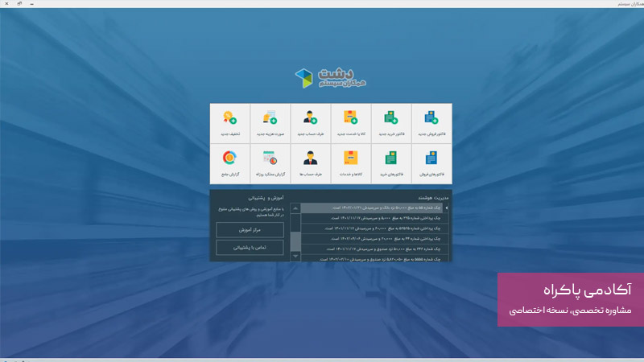The height and width of the screenshot is (362, 644).
Task: Click مرکز آموزش (training center) button
Action: point(250,230)
